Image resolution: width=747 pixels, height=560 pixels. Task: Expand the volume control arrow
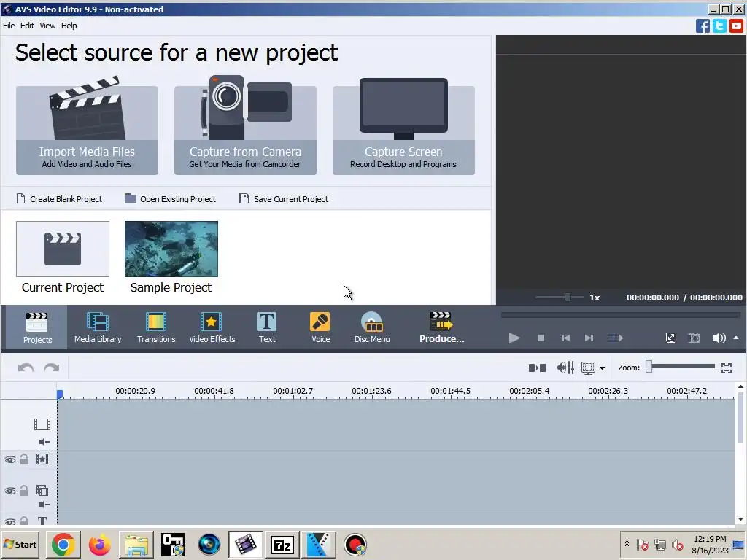coord(736,338)
